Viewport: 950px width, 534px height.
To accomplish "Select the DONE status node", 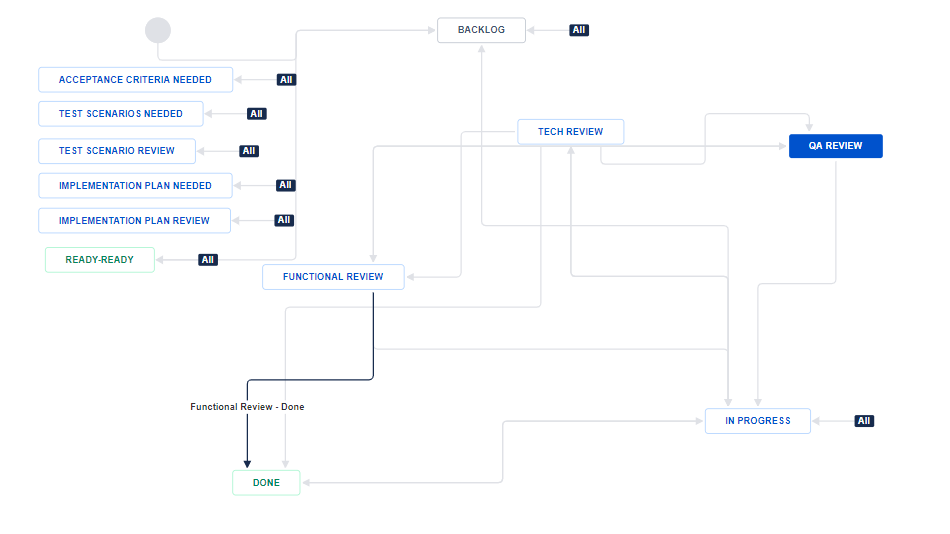I will click(267, 483).
